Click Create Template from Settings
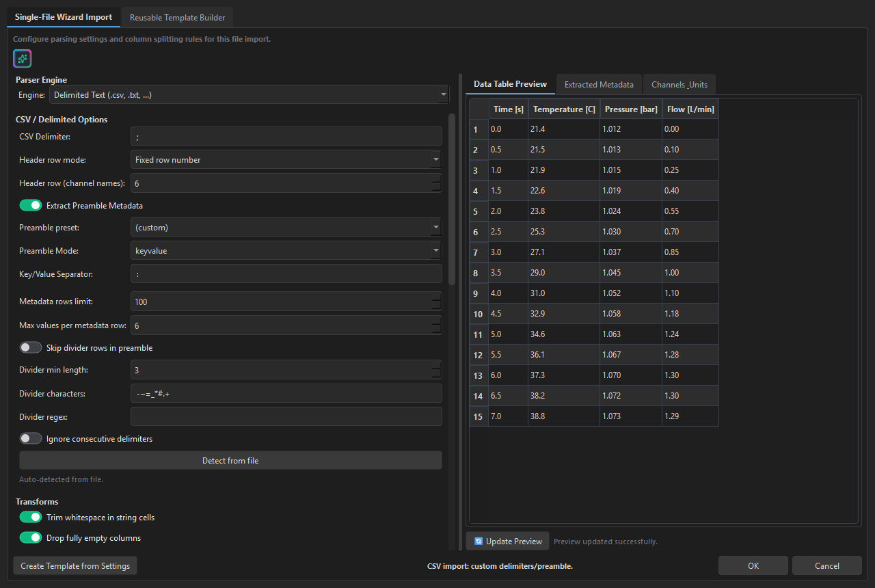Image resolution: width=875 pixels, height=588 pixels. click(x=75, y=565)
